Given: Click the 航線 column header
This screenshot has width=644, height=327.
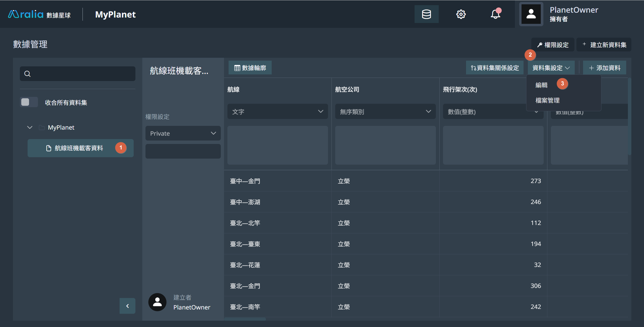Looking at the screenshot, I should tap(233, 89).
